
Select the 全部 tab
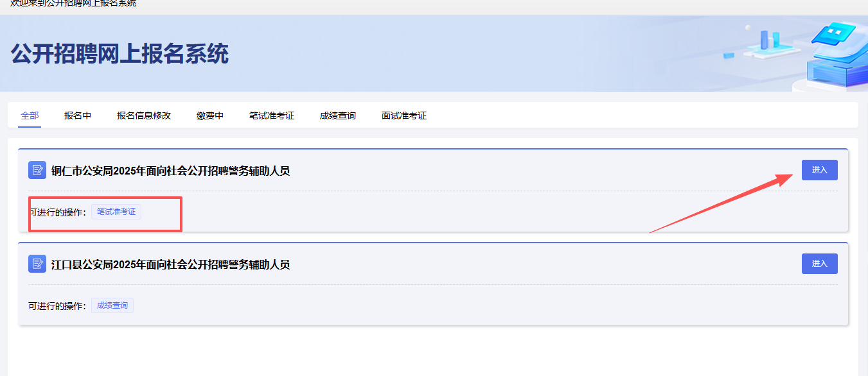click(30, 115)
